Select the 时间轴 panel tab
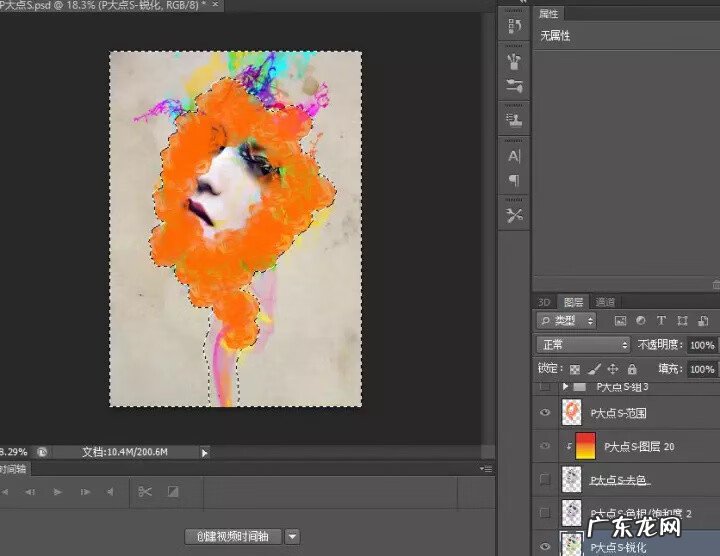This screenshot has width=720, height=556. click(14, 469)
